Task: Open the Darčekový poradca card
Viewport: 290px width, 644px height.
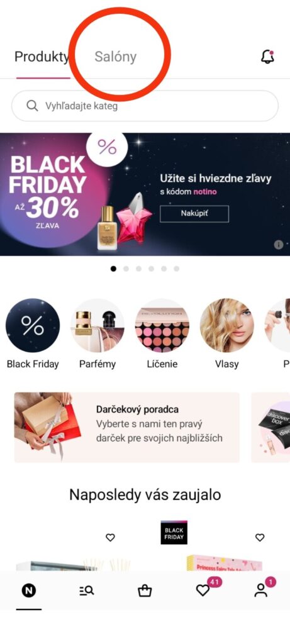Action: coord(127,427)
